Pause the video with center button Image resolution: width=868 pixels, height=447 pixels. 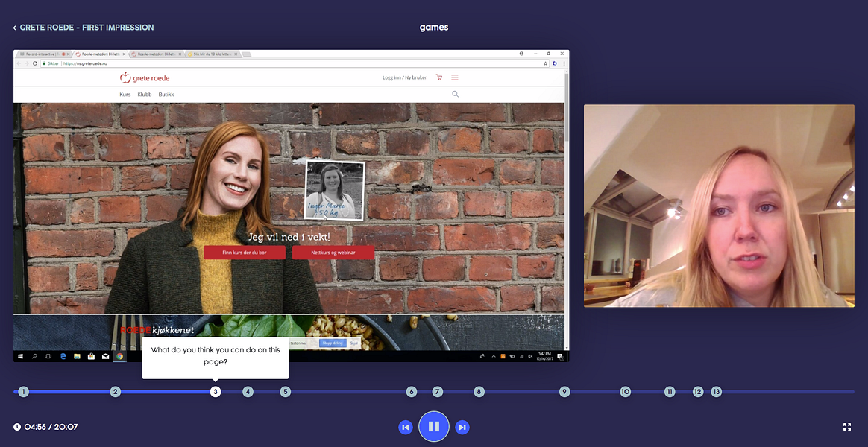[433, 427]
